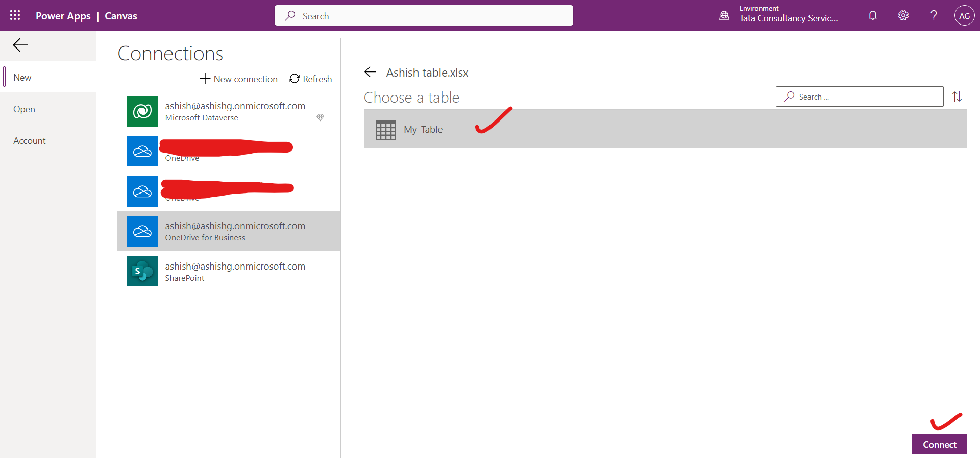Click the table search field
The width and height of the screenshot is (980, 458).
pyautogui.click(x=860, y=97)
